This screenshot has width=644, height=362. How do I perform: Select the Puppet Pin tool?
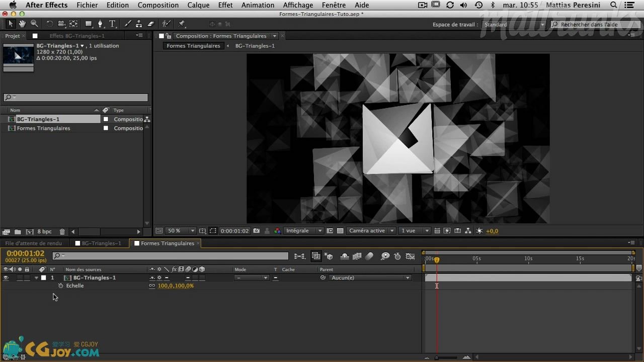[x=182, y=24]
